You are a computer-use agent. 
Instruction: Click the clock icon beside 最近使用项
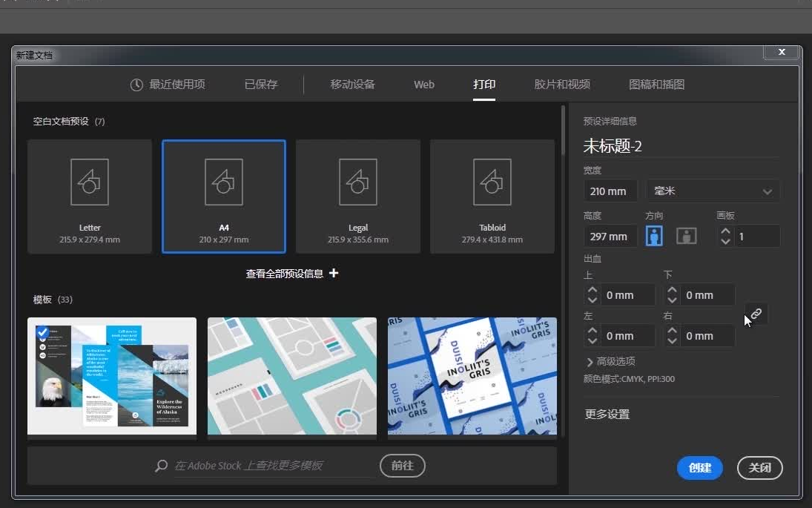click(136, 85)
